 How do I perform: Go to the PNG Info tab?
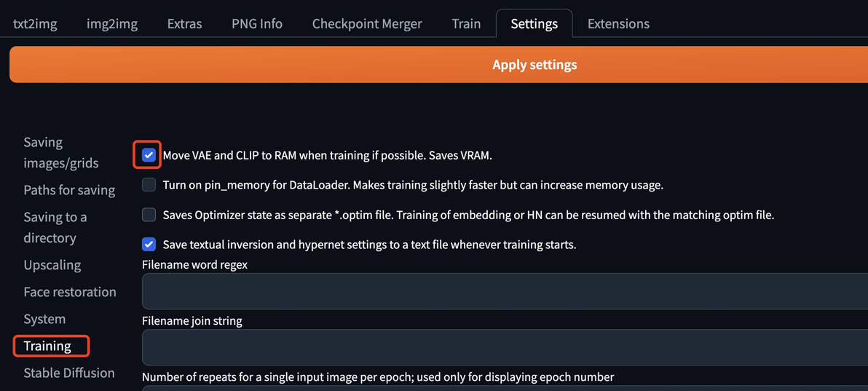[x=257, y=23]
